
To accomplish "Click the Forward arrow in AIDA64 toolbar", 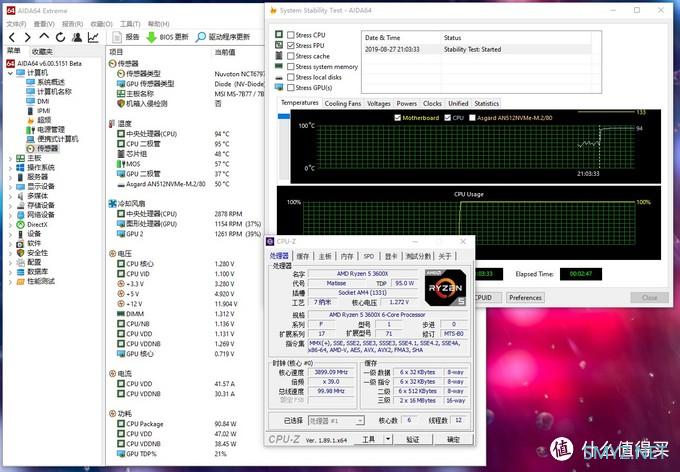I will (27, 37).
